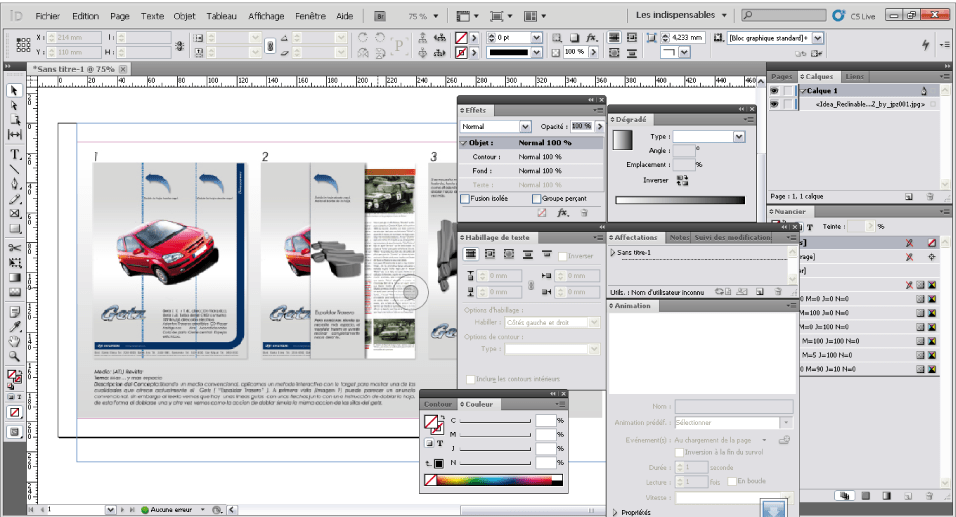Open the fx effects button in Effets panel

[562, 213]
